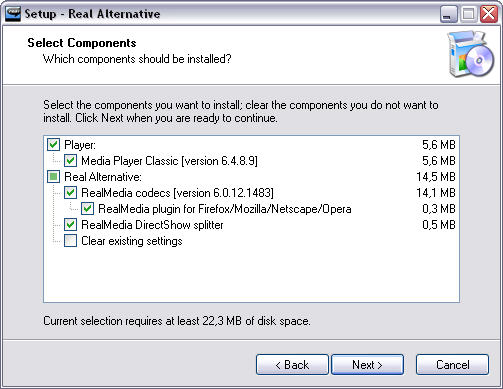Cancel the setup wizard
Viewport: 503px width, 389px height.
coord(452,365)
